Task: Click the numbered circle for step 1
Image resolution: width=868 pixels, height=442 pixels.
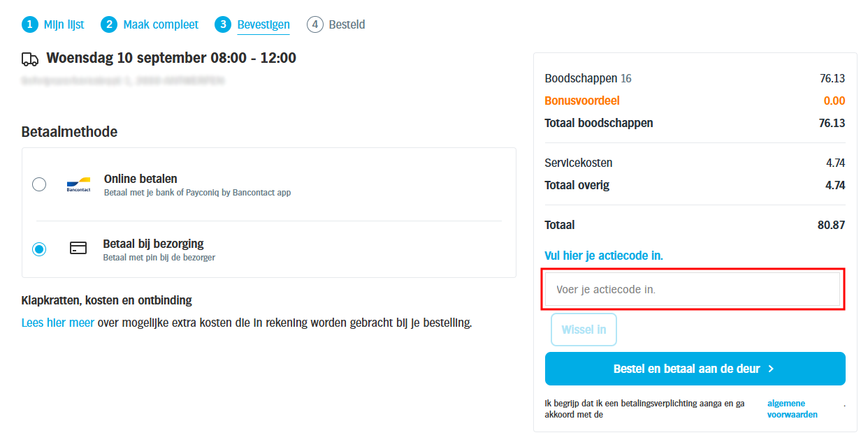Action: tap(29, 24)
